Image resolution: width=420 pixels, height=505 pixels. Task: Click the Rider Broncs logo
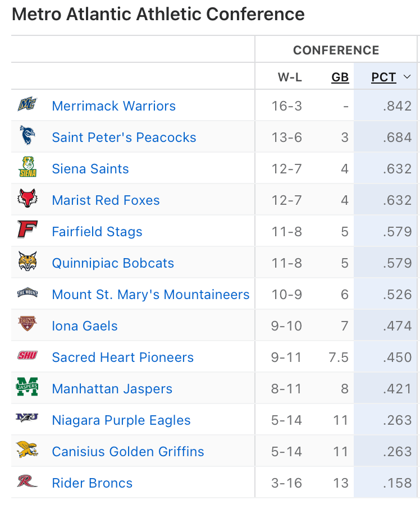tap(27, 483)
